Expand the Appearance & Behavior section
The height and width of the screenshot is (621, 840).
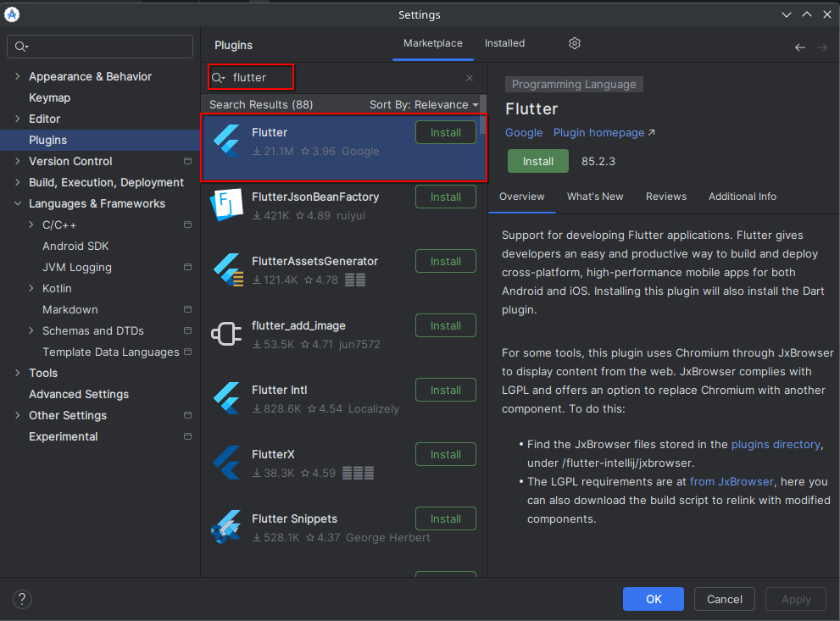point(18,76)
